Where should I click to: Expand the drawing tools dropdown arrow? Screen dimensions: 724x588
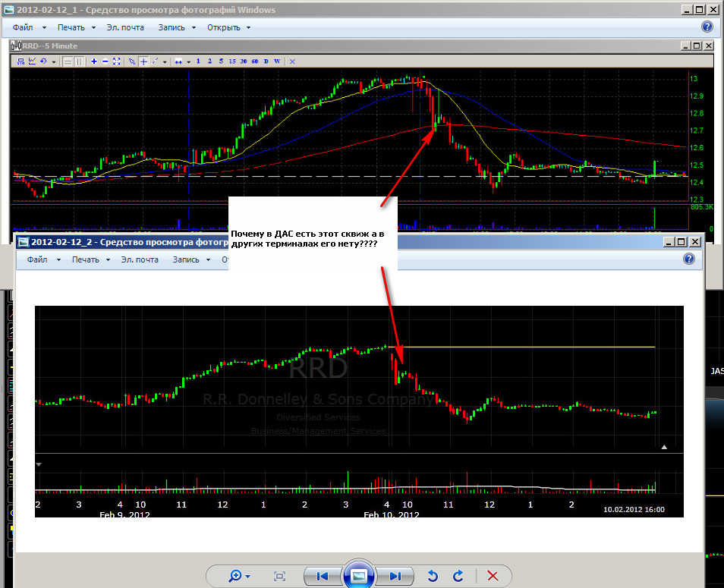(165, 62)
